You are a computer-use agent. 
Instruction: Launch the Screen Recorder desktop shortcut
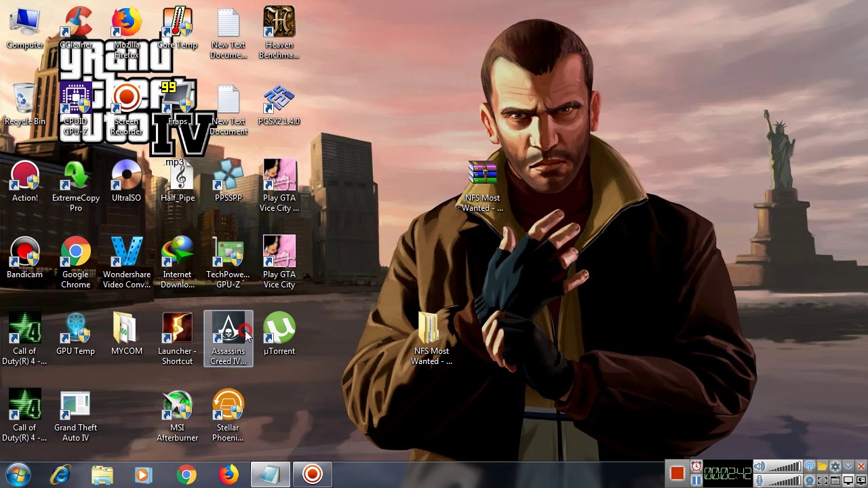pyautogui.click(x=127, y=110)
